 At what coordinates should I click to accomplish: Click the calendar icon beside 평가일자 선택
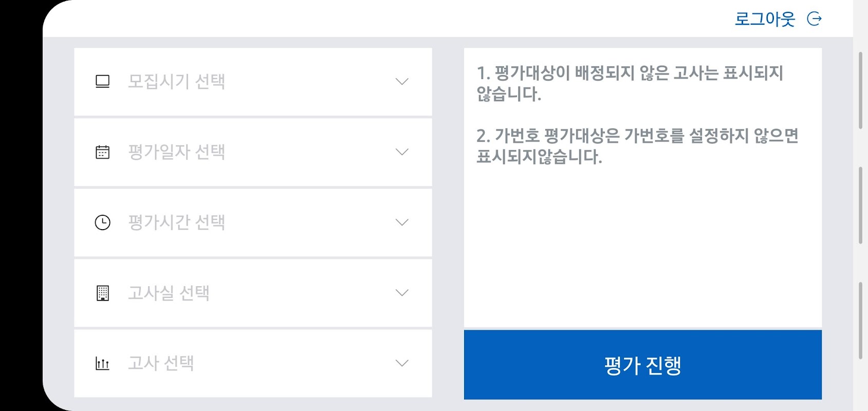pos(103,152)
